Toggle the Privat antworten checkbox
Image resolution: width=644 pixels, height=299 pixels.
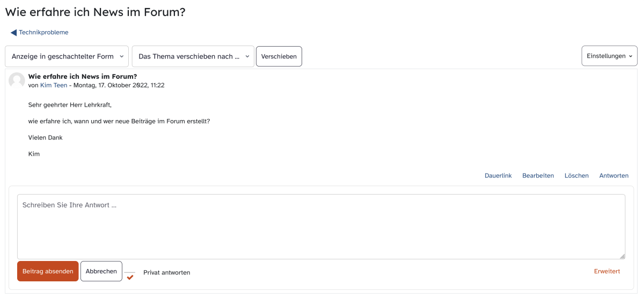click(x=130, y=276)
